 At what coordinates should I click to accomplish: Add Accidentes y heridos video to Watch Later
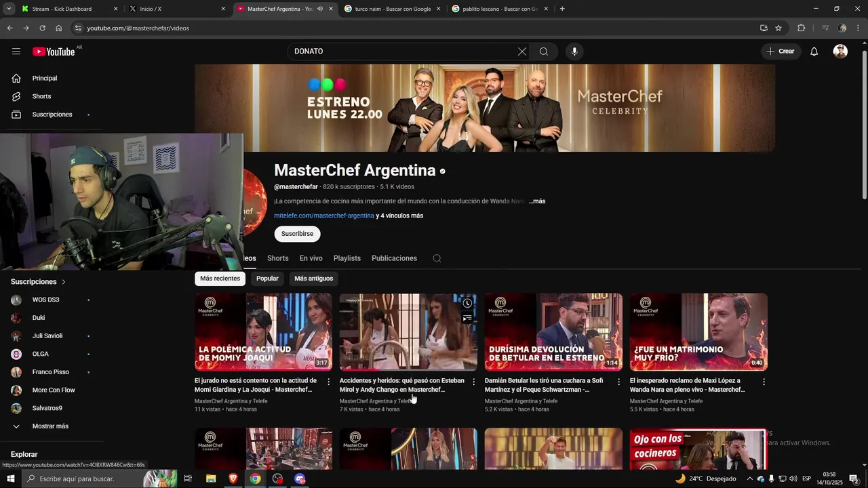(x=467, y=303)
